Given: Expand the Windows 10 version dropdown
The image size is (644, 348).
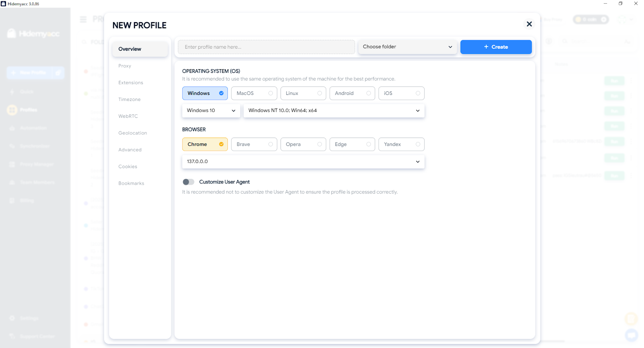Looking at the screenshot, I should coord(211,111).
